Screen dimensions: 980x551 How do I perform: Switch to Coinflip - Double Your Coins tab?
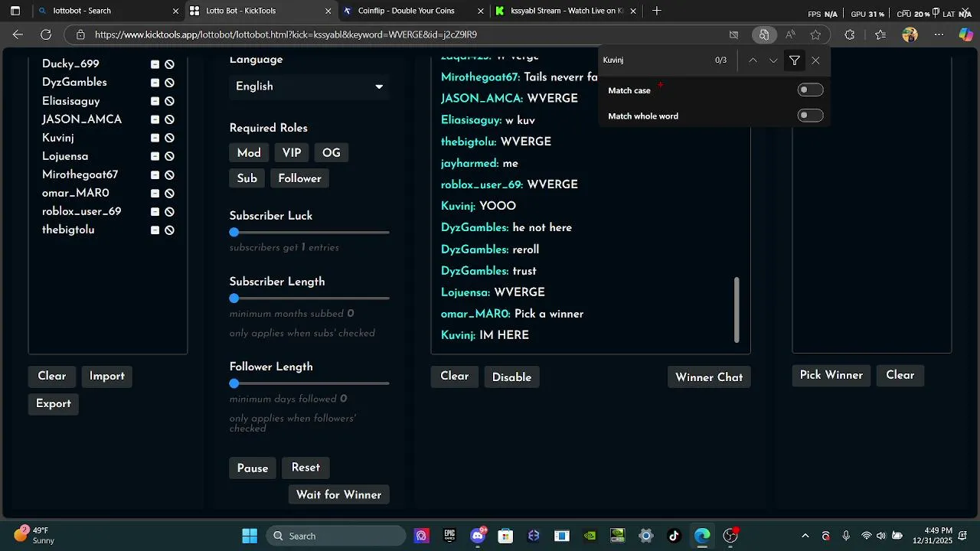pyautogui.click(x=413, y=11)
